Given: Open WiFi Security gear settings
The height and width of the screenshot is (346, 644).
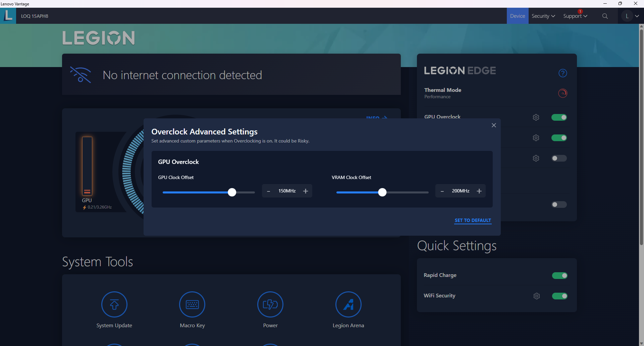Looking at the screenshot, I should 537,296.
